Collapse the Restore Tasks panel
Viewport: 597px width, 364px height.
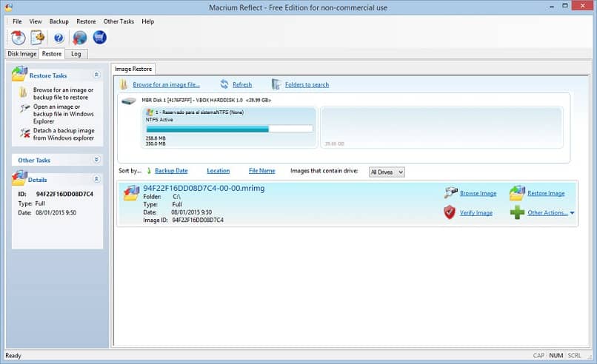97,75
